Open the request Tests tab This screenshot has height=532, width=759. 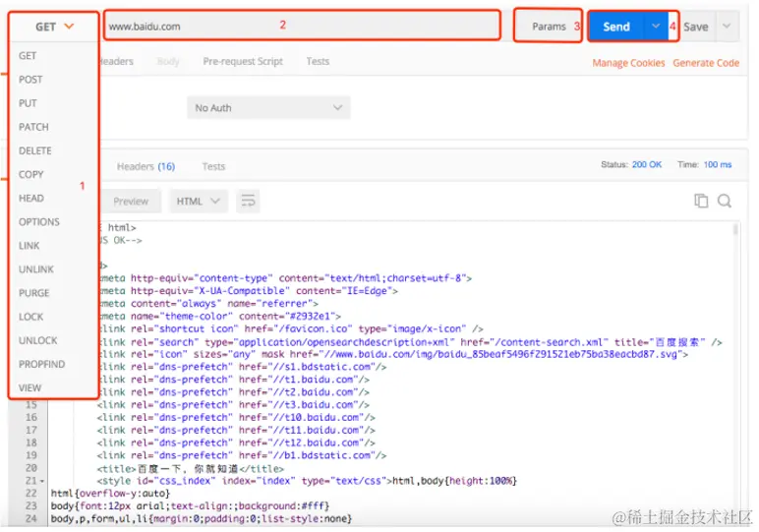pyautogui.click(x=318, y=62)
